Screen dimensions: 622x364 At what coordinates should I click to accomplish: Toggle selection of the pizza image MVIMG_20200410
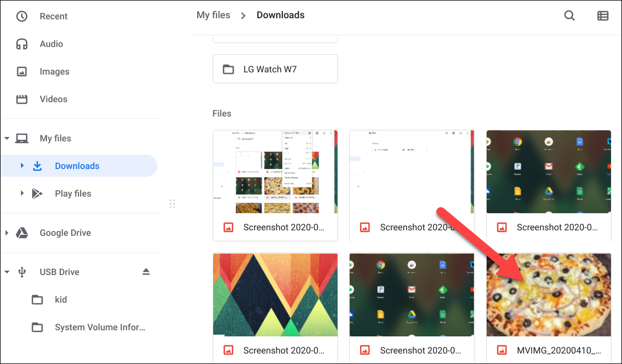[548, 294]
